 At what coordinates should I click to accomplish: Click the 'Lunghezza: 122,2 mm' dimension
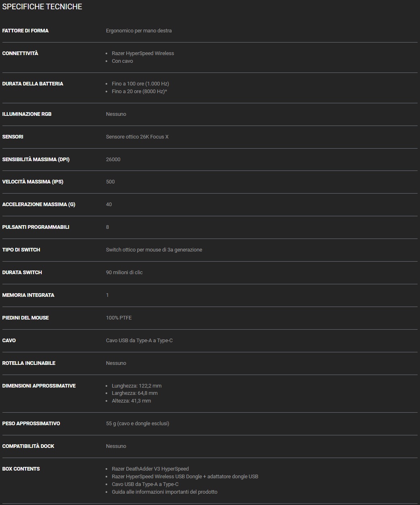[136, 386]
